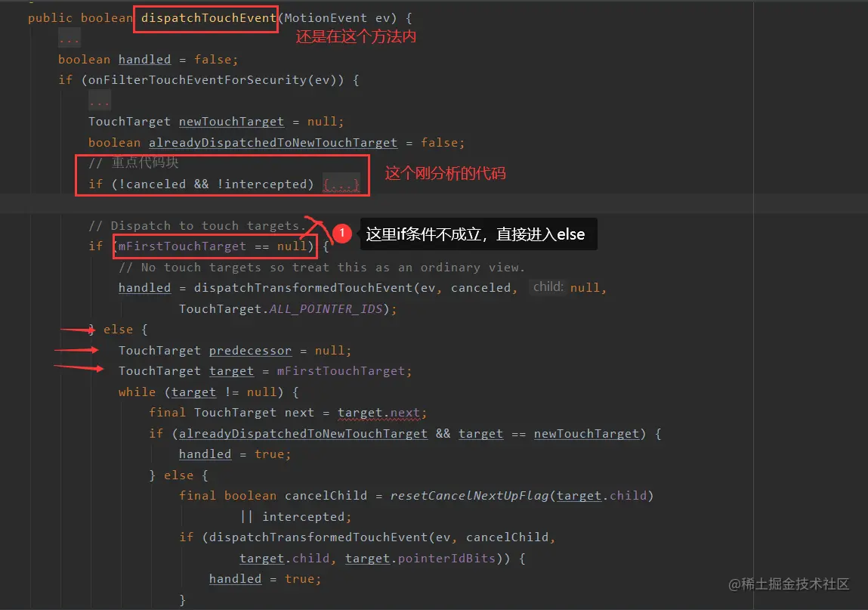Select the ALL_POINTER_IDS constant

pyautogui.click(x=326, y=308)
